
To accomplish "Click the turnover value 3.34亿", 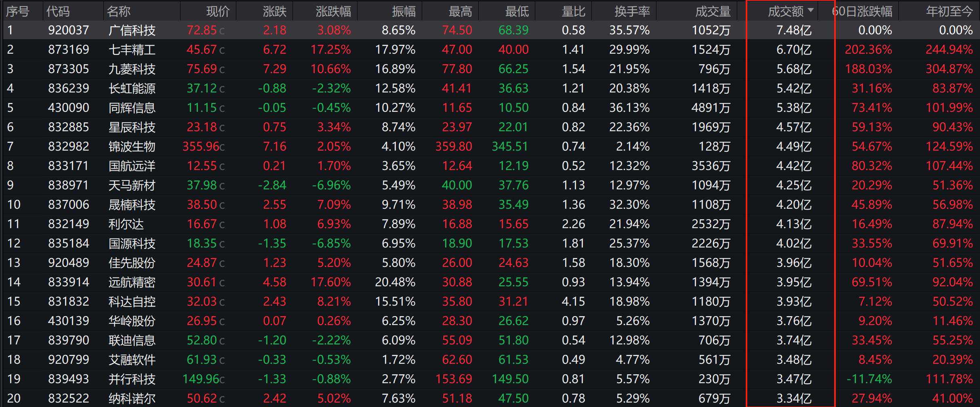I will [x=794, y=399].
